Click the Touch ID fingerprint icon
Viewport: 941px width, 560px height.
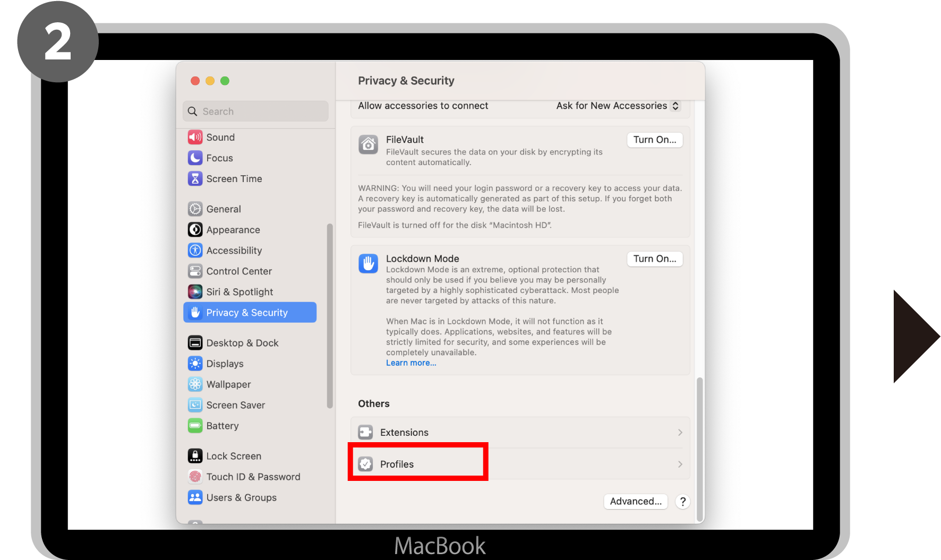[195, 477]
